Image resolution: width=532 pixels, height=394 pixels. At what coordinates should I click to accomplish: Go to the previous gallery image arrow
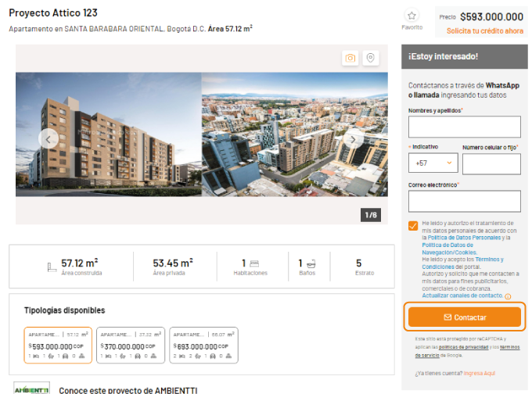(49, 138)
